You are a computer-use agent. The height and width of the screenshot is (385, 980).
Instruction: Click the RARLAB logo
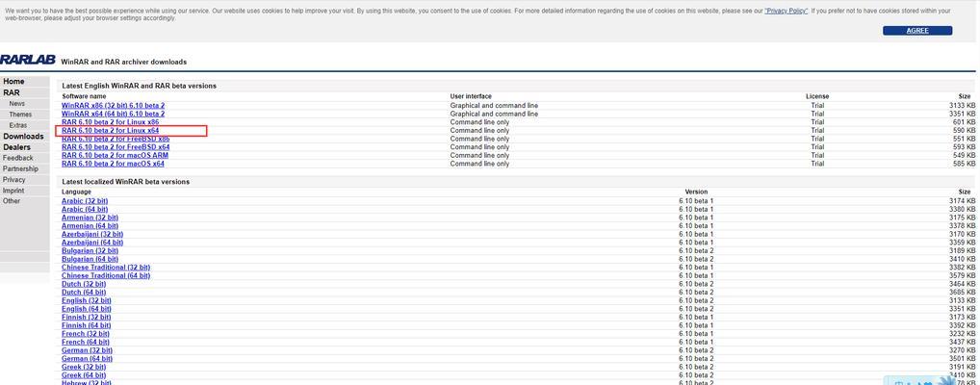point(28,60)
